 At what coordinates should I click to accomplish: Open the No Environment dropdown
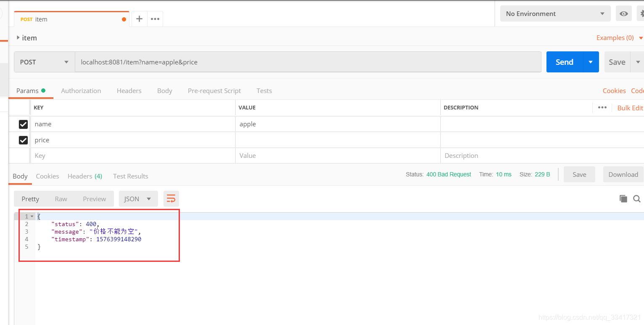tap(555, 14)
